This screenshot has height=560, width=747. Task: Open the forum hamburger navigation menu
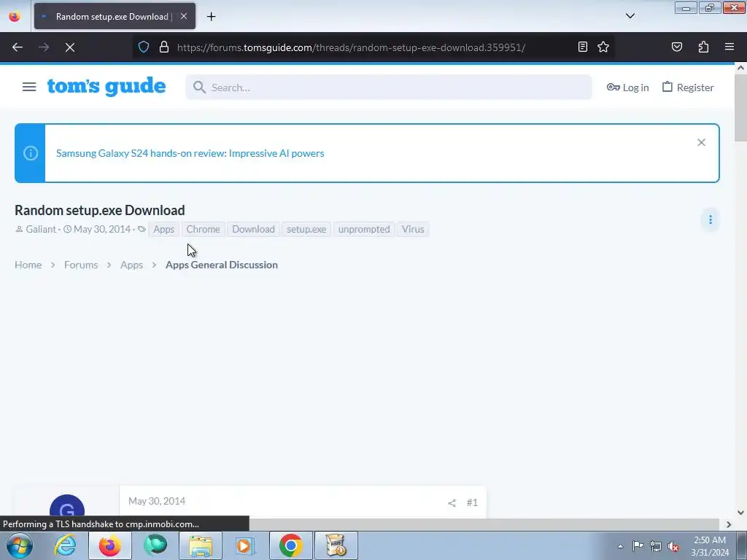coord(29,87)
